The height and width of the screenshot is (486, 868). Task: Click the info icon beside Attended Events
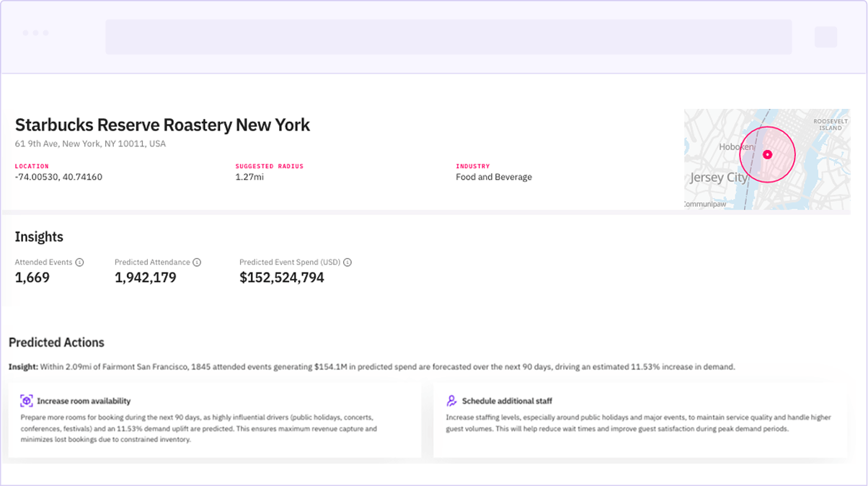pyautogui.click(x=79, y=262)
